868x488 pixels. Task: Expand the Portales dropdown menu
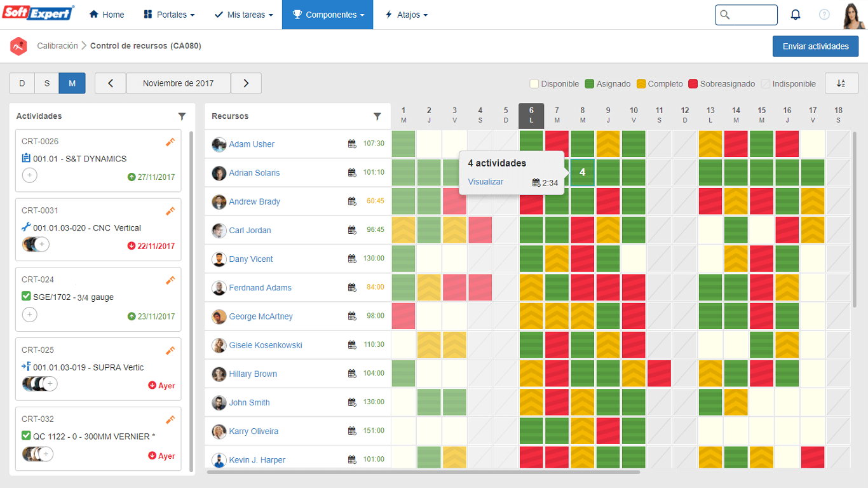169,15
